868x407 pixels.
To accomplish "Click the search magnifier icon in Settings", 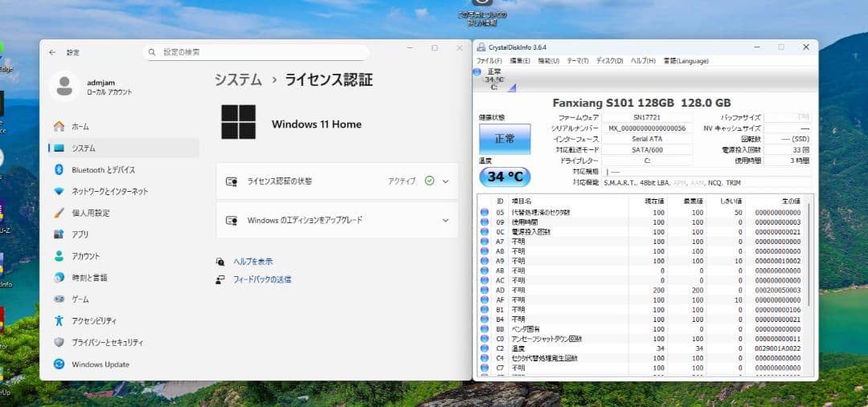I will pyautogui.click(x=152, y=52).
